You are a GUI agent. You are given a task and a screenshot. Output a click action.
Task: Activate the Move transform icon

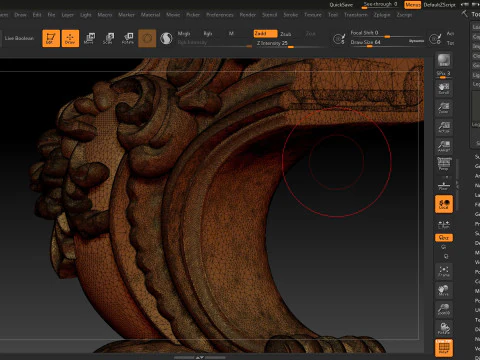point(89,38)
